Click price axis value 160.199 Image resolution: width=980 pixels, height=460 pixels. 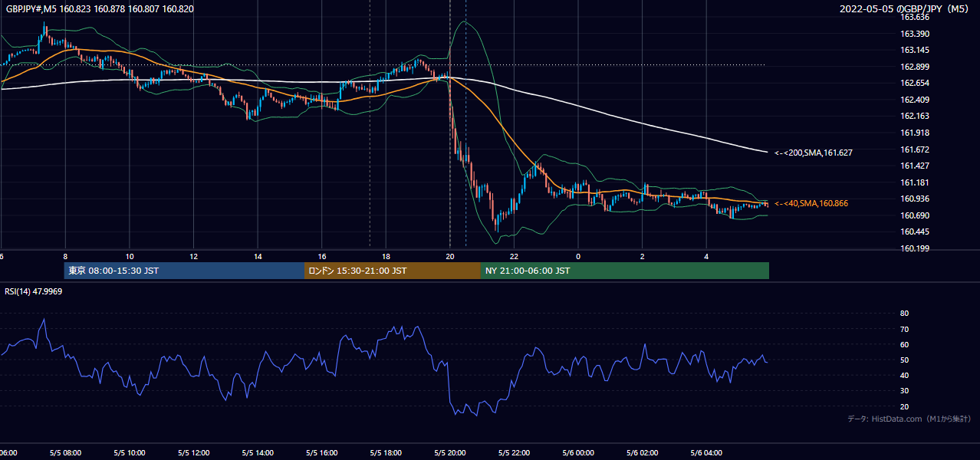click(x=914, y=248)
